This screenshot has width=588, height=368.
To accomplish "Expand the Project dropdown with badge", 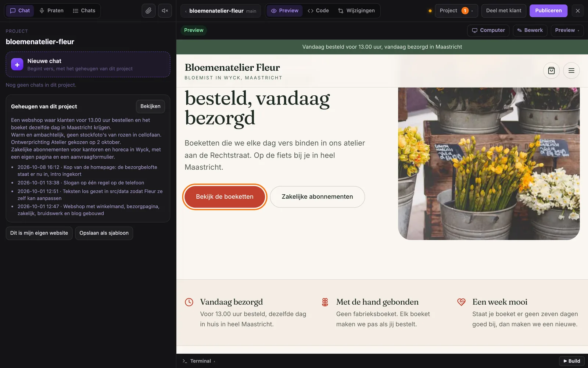I will tap(456, 11).
